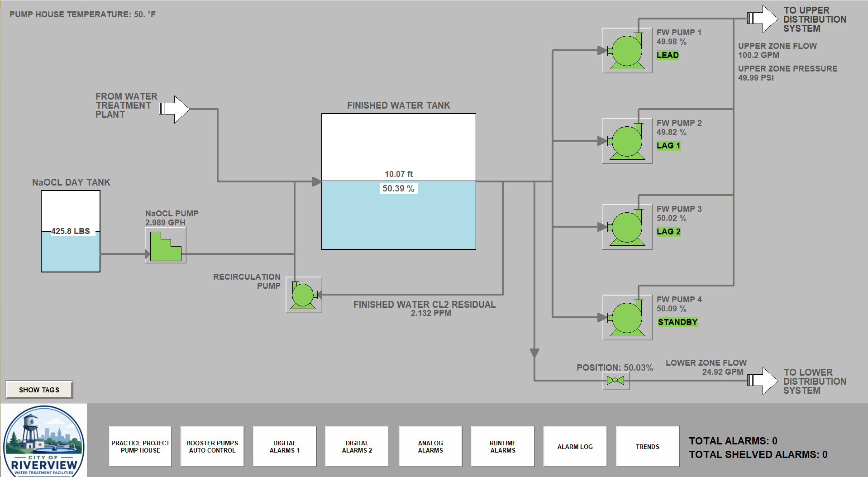
Task: Select the 50.39 % tank level value
Action: click(x=398, y=188)
